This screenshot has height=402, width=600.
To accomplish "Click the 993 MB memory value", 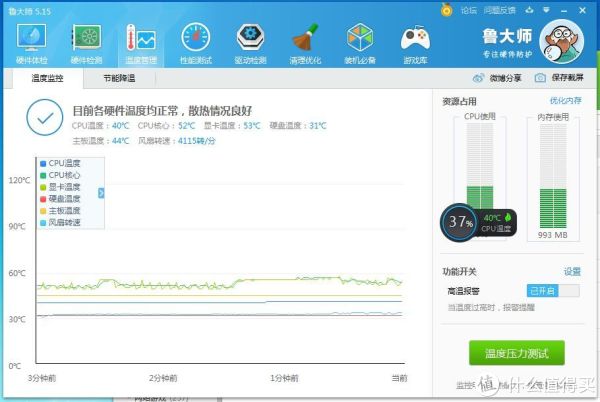I will click(553, 235).
